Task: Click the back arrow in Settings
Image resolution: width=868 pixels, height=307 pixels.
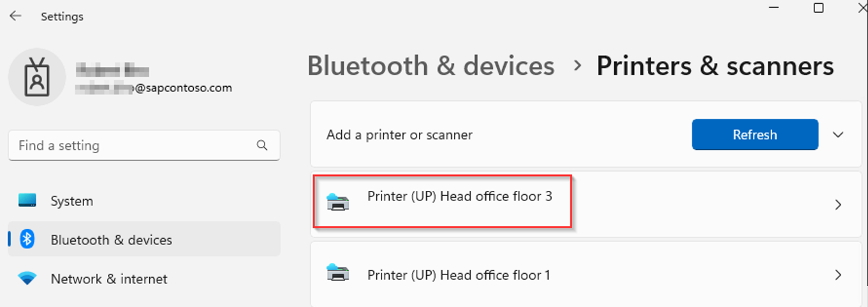Action: coord(15,16)
